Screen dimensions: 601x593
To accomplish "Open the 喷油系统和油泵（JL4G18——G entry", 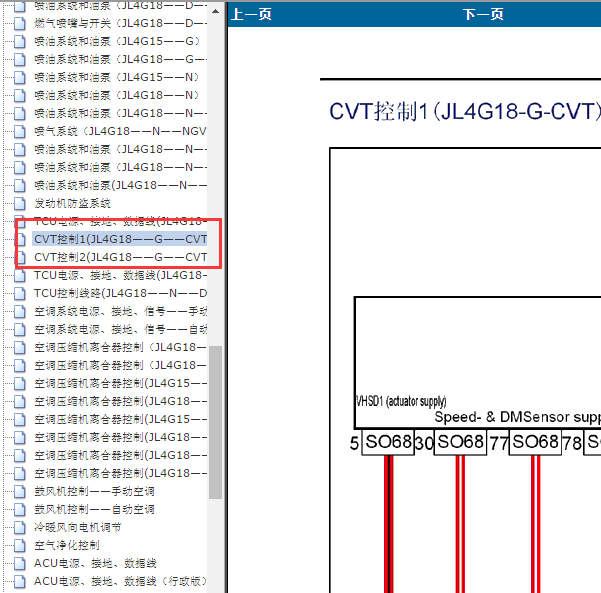I will pos(120,59).
